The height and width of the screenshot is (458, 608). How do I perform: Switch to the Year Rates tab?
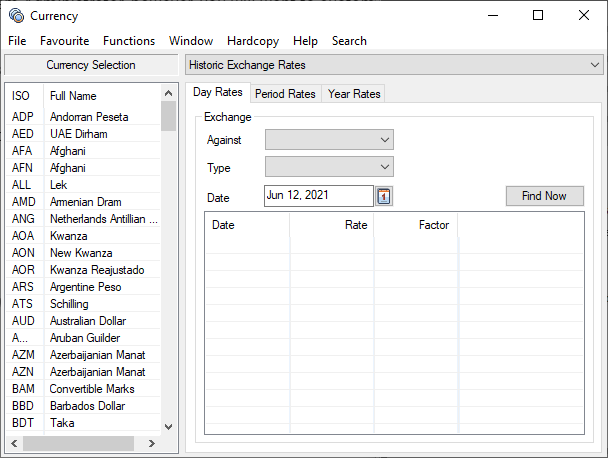point(354,94)
